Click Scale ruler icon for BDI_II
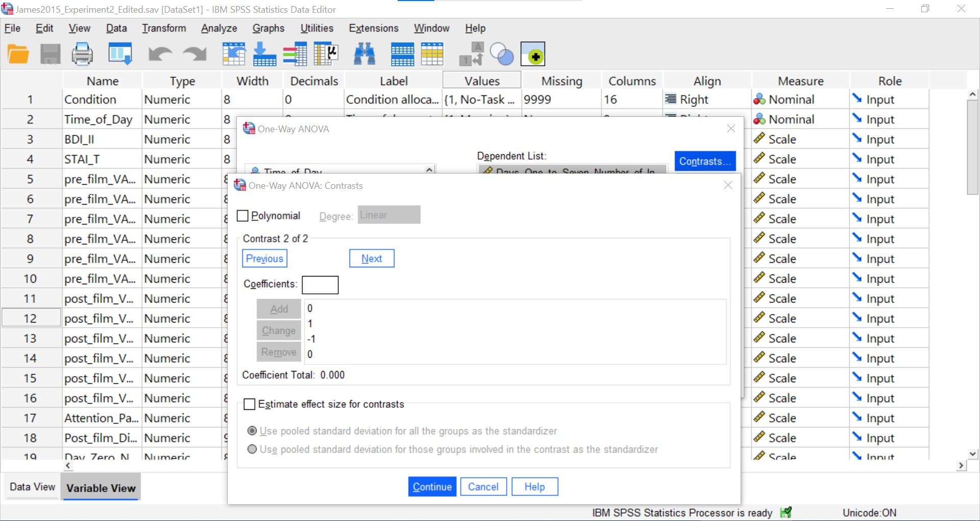Image resolution: width=980 pixels, height=521 pixels. coord(759,139)
